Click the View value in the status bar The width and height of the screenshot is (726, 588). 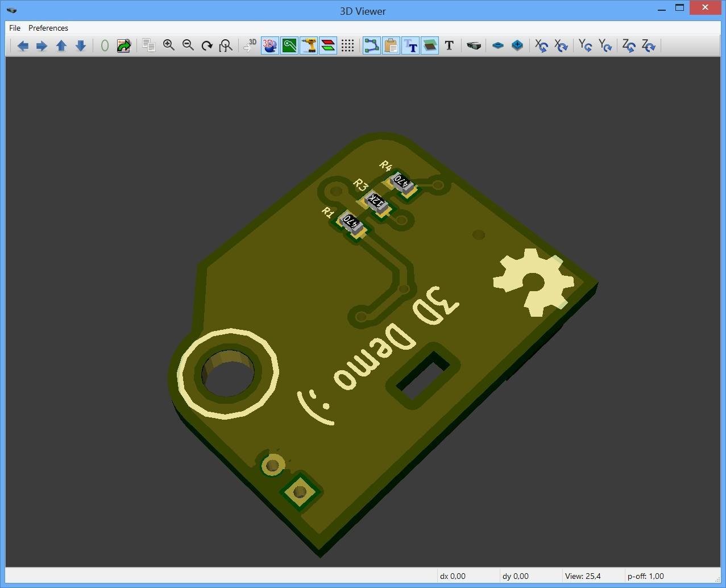pyautogui.click(x=583, y=576)
